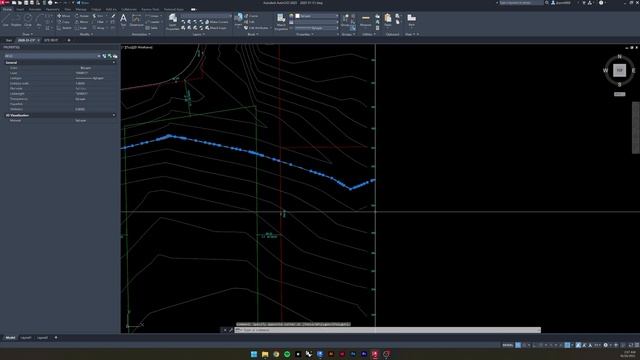Switch to the Start file tab
The image size is (640, 360).
click(9, 40)
